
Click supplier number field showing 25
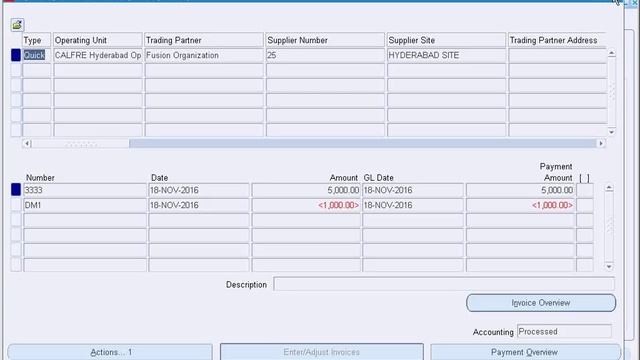[325, 55]
